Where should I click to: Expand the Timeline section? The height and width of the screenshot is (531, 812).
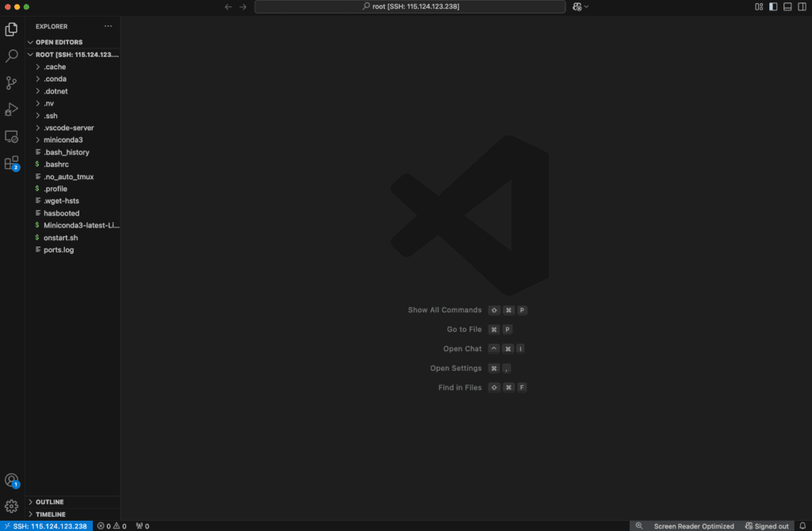[73, 514]
